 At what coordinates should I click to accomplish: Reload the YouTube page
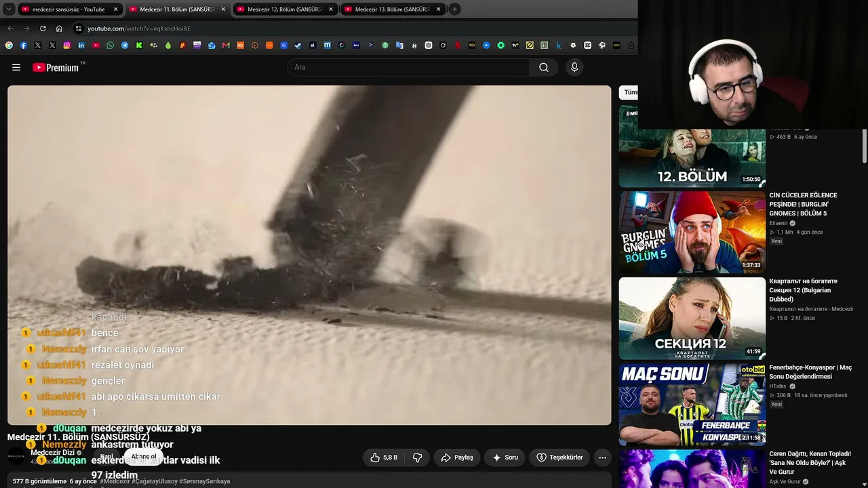pos(43,28)
